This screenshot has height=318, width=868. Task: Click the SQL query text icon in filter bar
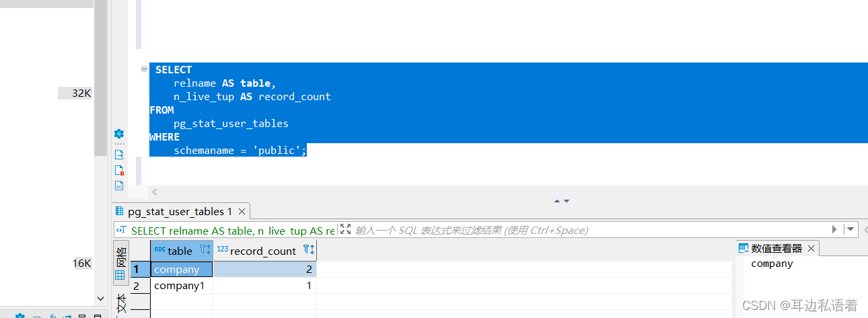click(x=121, y=230)
